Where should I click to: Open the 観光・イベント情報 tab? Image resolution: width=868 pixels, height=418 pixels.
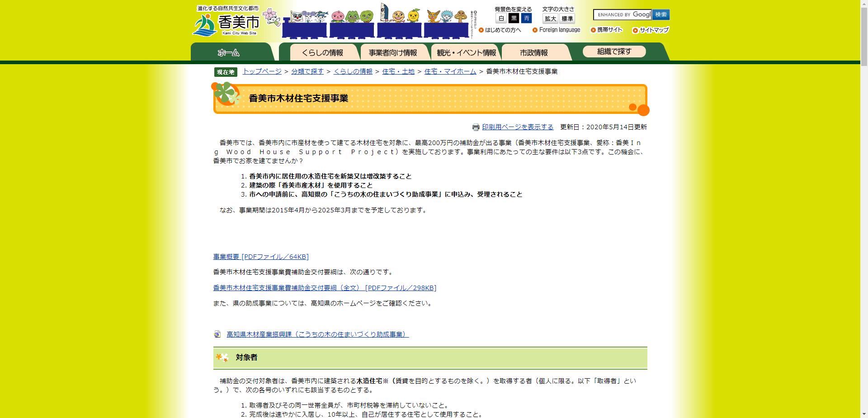(466, 52)
